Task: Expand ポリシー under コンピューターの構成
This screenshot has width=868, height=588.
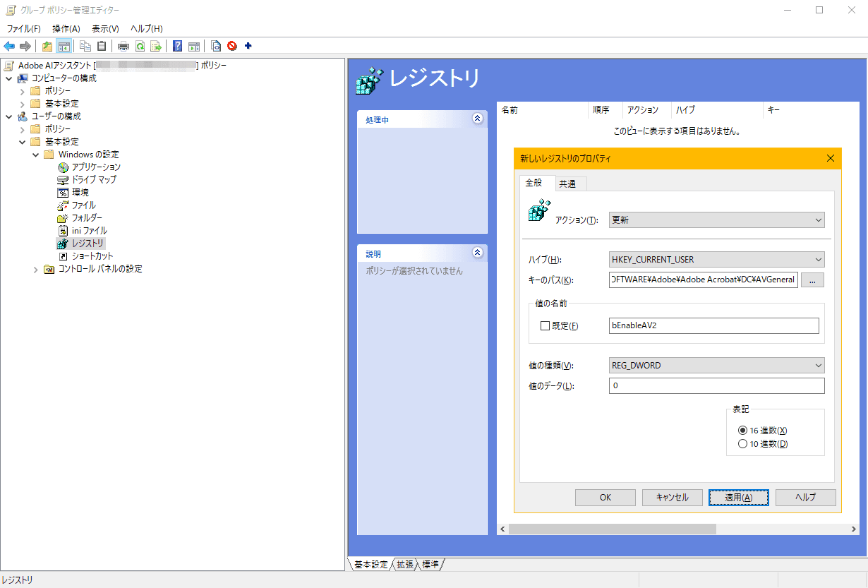Action: coord(21,90)
